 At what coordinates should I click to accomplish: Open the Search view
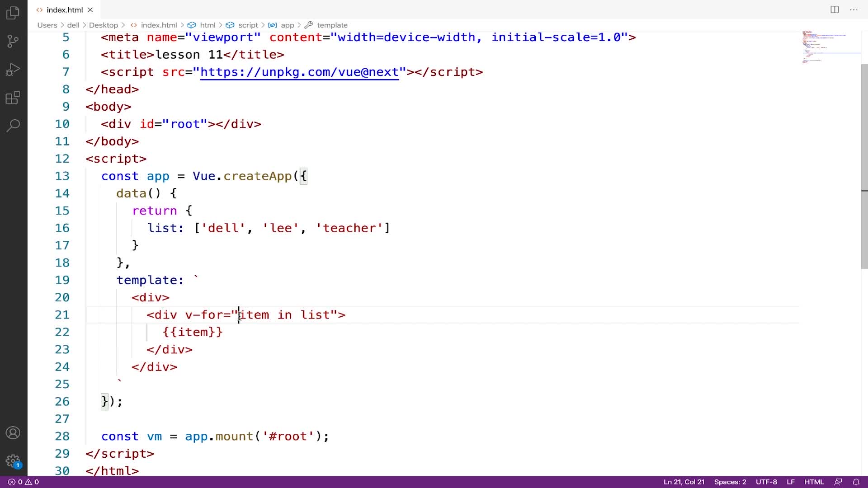pos(13,125)
